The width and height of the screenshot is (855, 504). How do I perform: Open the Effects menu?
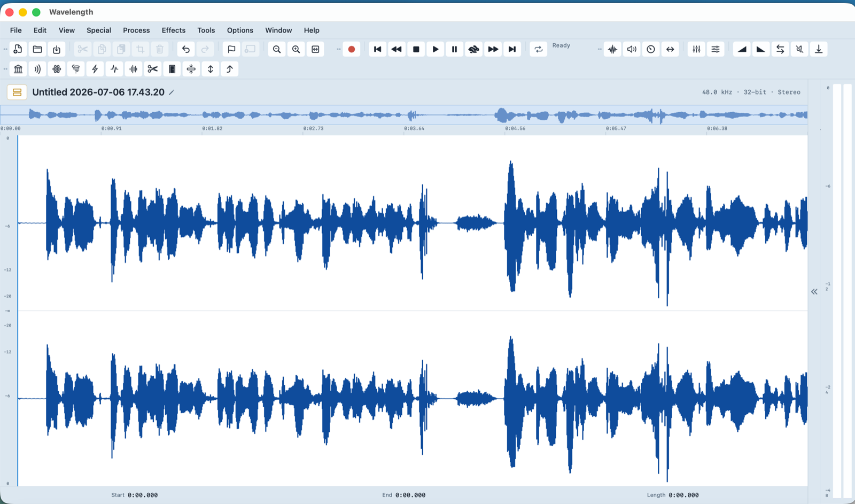coord(174,30)
